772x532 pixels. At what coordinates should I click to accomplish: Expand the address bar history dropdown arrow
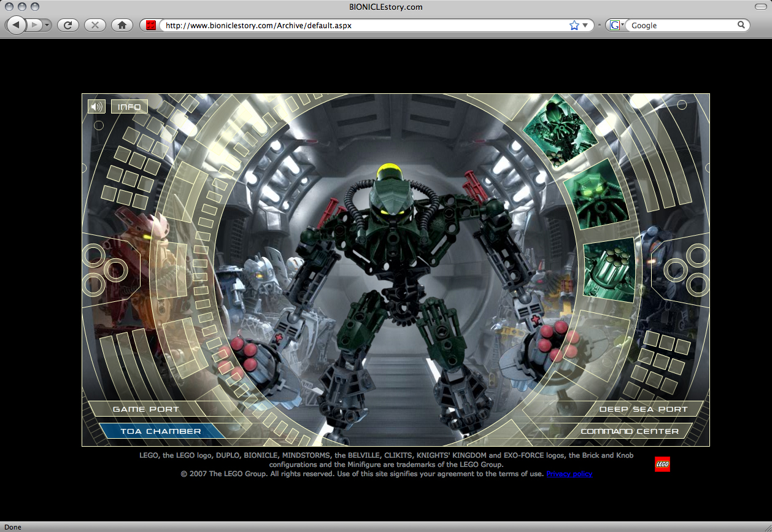[x=585, y=25]
